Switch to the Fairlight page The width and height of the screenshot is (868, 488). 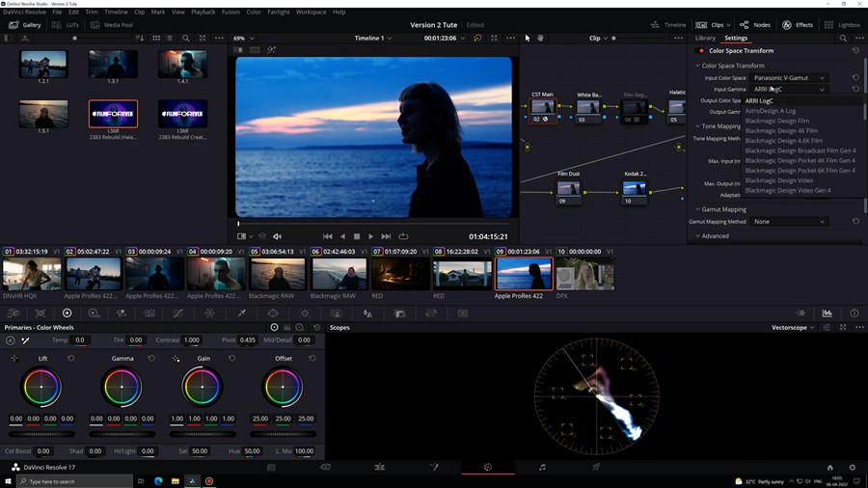point(542,468)
